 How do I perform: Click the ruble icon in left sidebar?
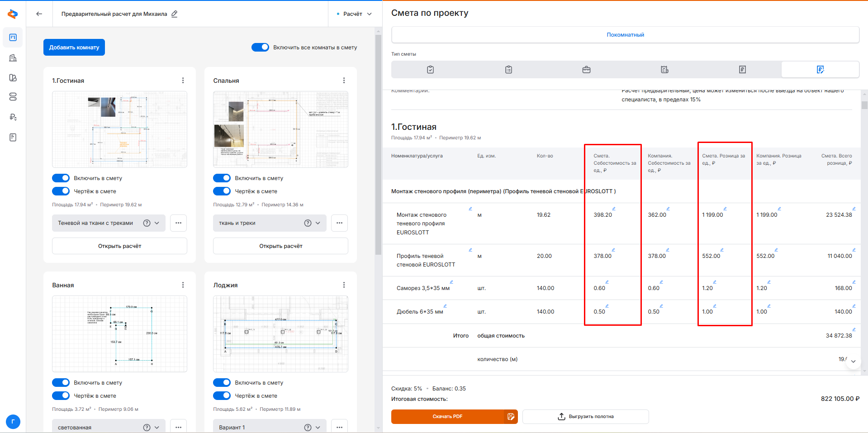coord(13,117)
